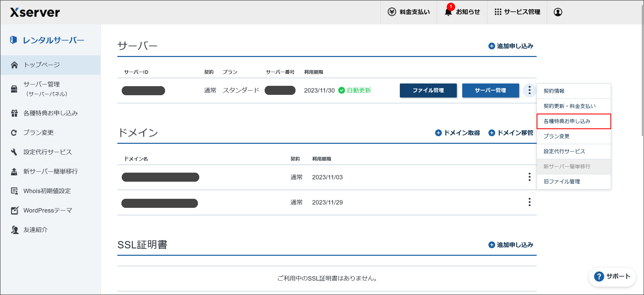Click the blue サーバー管理 button

(x=491, y=91)
